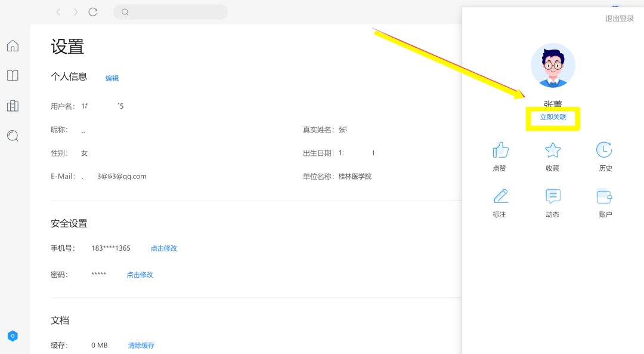
Task: Open 动态 message activity icon
Action: [553, 196]
